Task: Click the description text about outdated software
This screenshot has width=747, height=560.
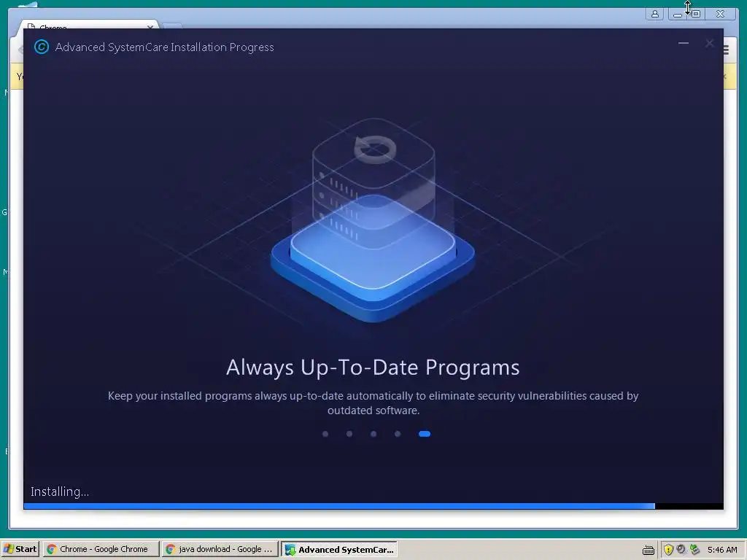Action: coord(373,402)
